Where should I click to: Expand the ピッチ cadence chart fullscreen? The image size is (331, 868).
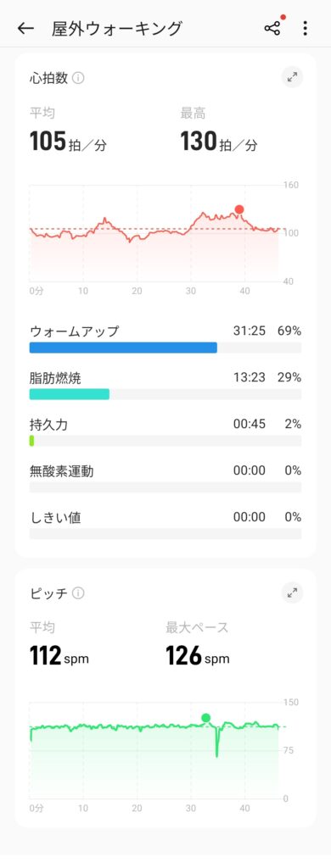[x=292, y=593]
